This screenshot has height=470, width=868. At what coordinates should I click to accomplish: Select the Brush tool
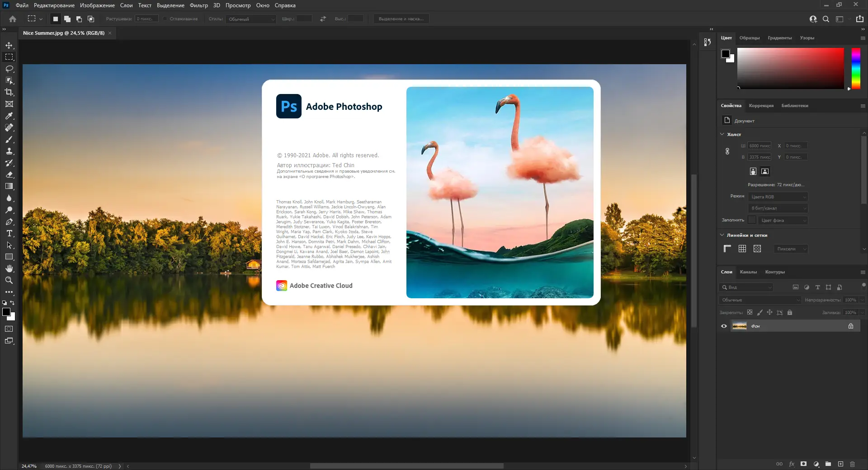coord(9,140)
